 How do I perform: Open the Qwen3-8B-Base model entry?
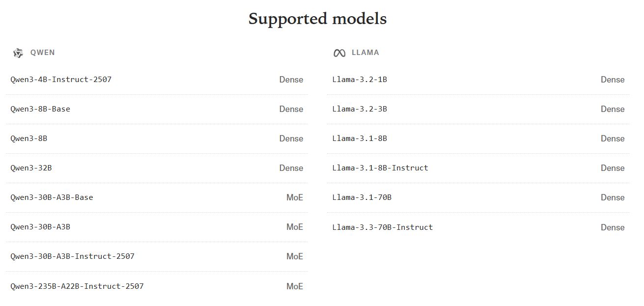(x=40, y=109)
